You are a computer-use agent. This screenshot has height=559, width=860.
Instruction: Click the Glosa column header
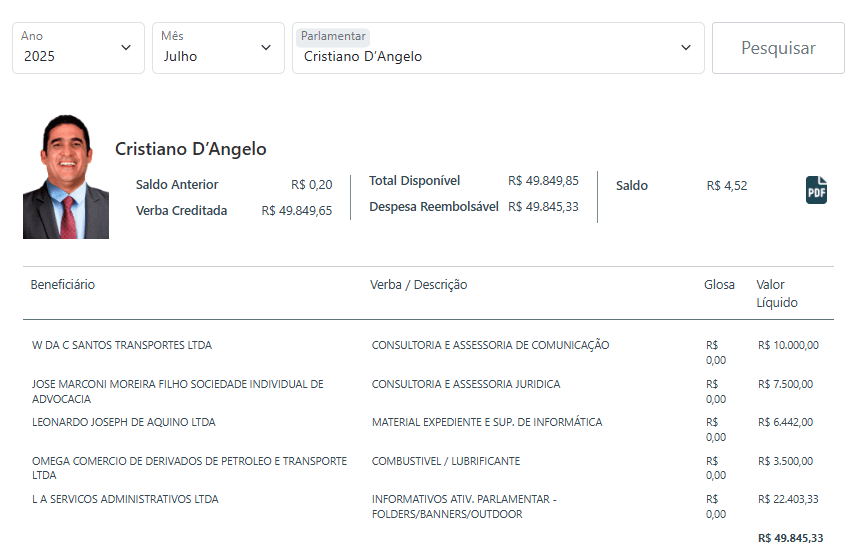[719, 285]
